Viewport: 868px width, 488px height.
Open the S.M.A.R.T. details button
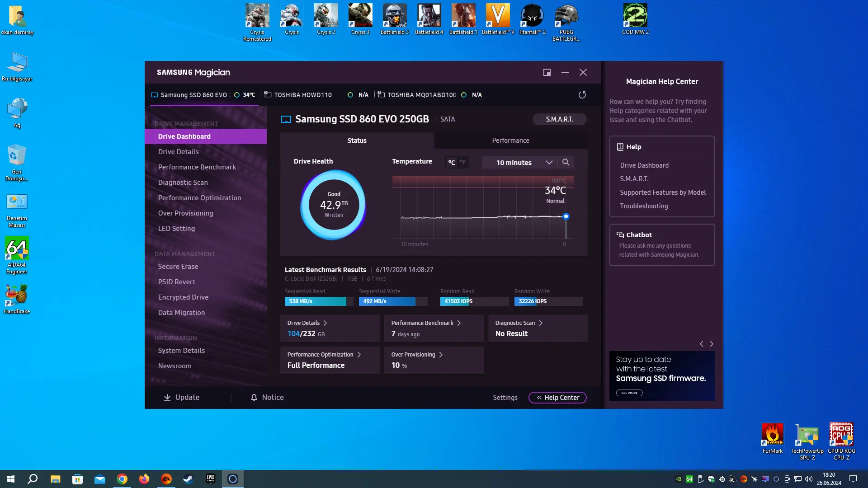coord(559,119)
